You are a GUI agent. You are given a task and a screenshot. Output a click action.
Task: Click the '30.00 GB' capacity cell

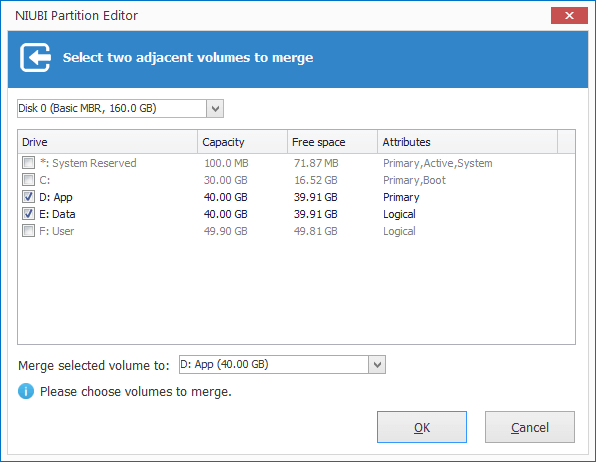pyautogui.click(x=225, y=180)
